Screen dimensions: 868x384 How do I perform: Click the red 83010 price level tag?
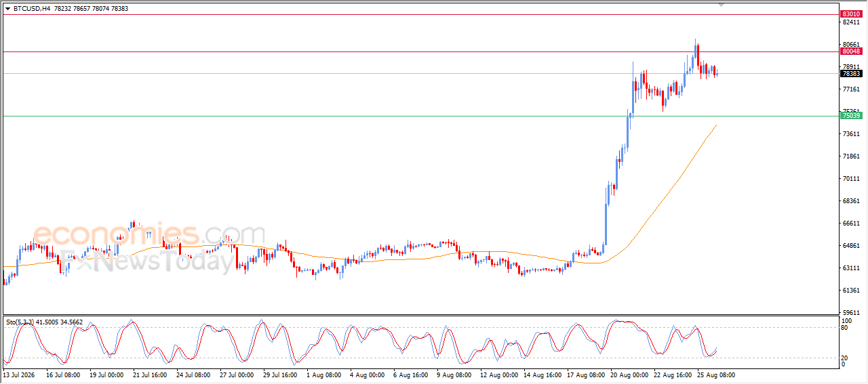pos(851,14)
